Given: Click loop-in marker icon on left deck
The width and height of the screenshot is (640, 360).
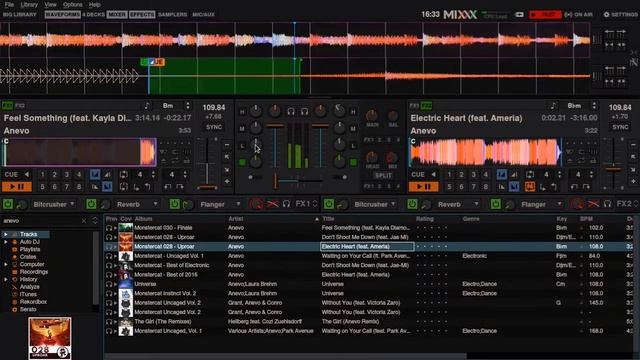Looking at the screenshot, I should [x=137, y=187].
